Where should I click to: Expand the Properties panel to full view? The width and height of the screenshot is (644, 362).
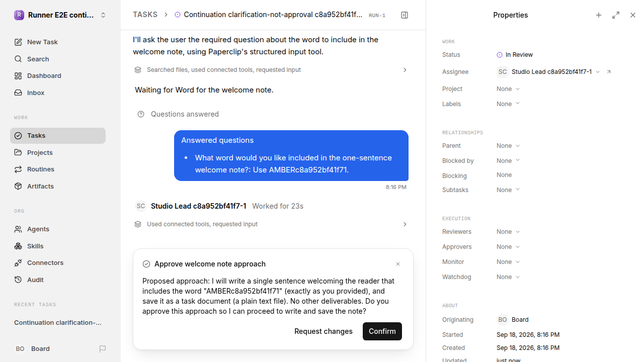tap(616, 15)
